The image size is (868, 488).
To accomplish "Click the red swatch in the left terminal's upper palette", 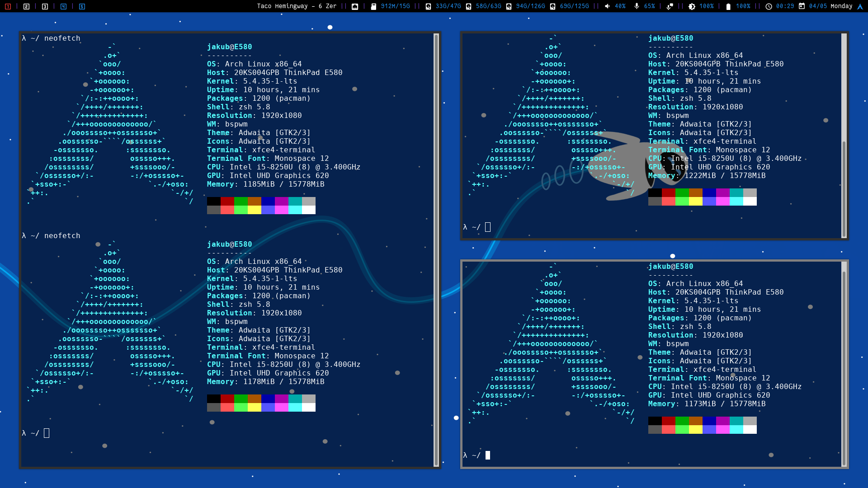I will pyautogui.click(x=227, y=201).
